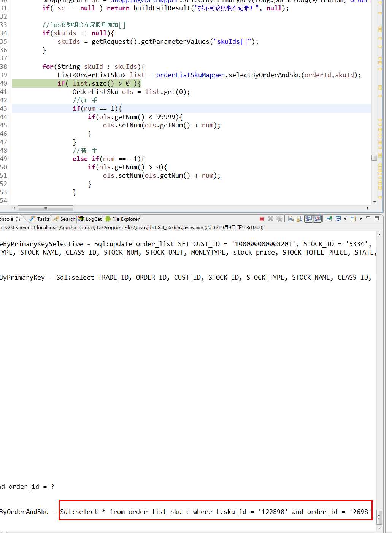The height and width of the screenshot is (533, 392).
Task: Click 'Sql:select * from order_list_sku' console text
Action: (216, 512)
